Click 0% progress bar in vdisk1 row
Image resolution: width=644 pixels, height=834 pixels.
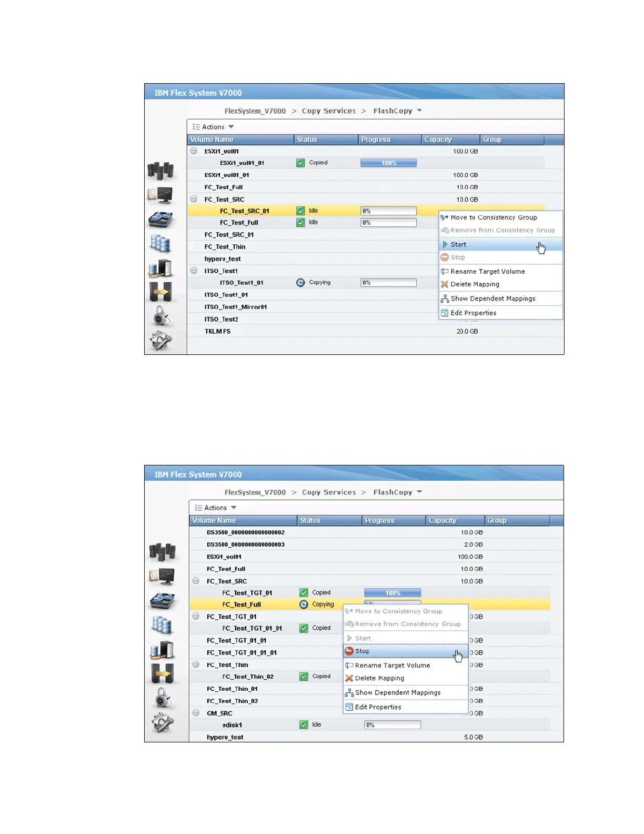[393, 725]
